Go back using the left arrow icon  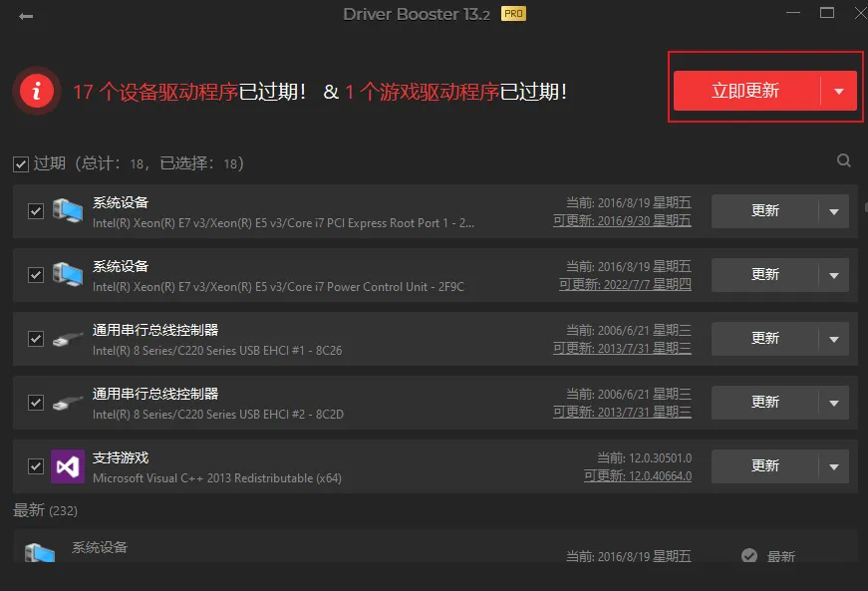26,17
